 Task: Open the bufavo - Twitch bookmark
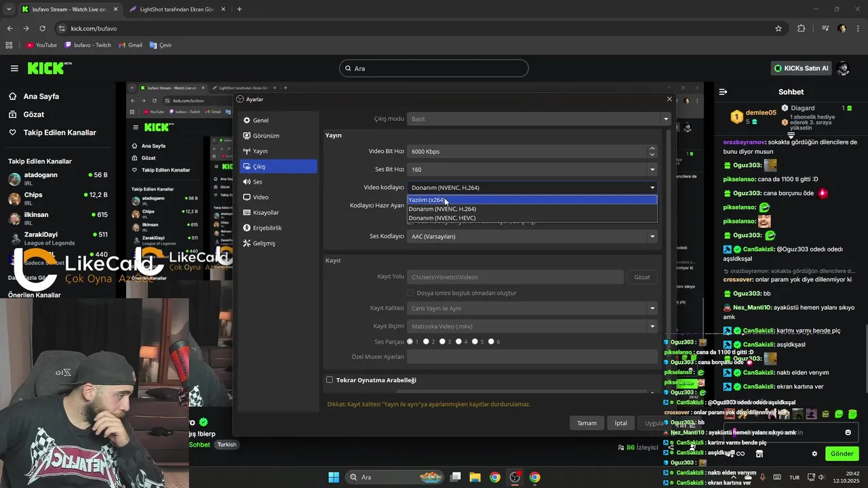coord(88,45)
